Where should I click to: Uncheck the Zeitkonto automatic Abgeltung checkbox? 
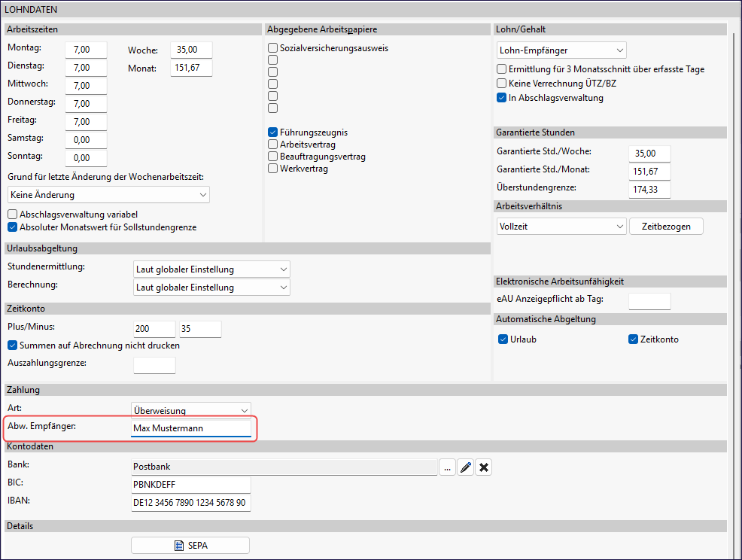click(x=633, y=339)
